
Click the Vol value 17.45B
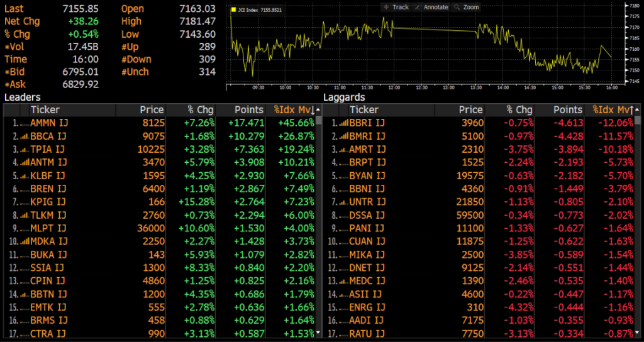[83, 47]
